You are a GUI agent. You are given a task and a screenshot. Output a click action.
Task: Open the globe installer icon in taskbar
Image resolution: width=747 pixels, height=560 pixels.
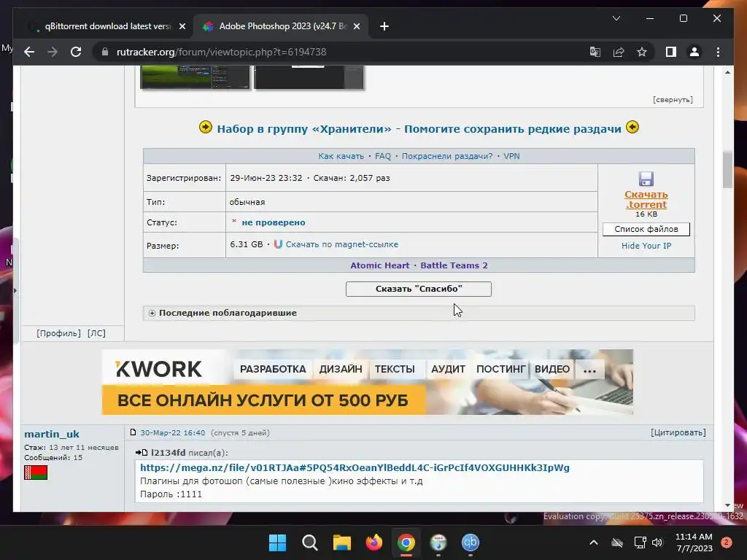tap(438, 542)
